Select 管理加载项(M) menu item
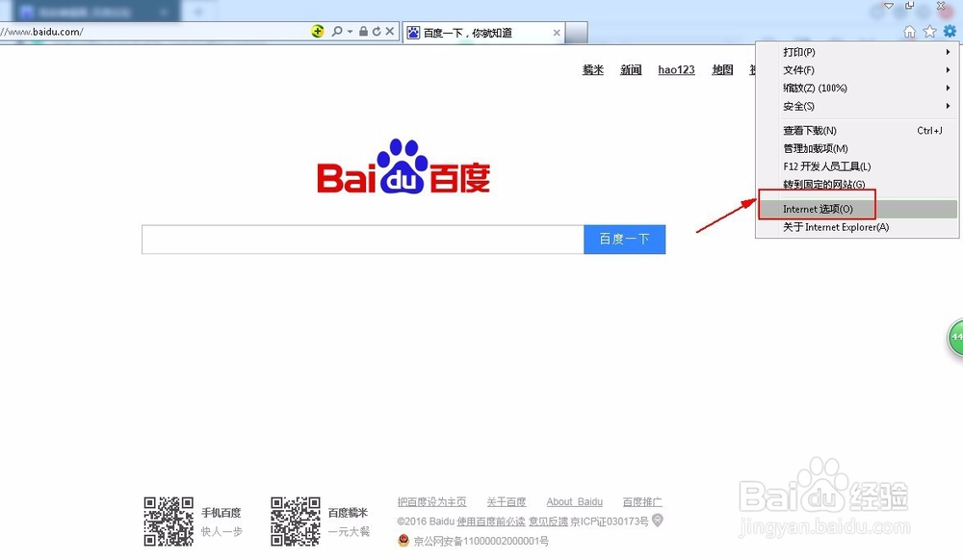 coord(857,148)
